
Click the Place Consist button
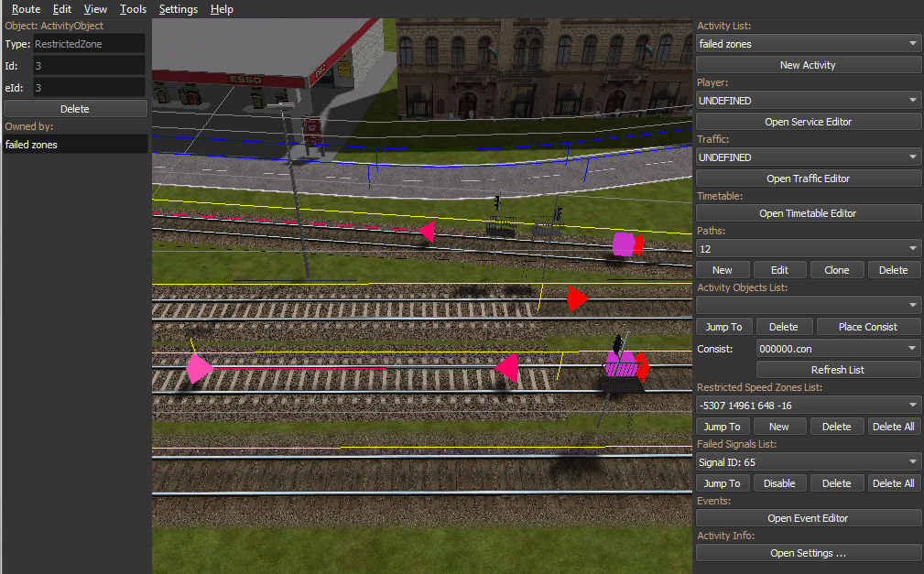pos(867,327)
